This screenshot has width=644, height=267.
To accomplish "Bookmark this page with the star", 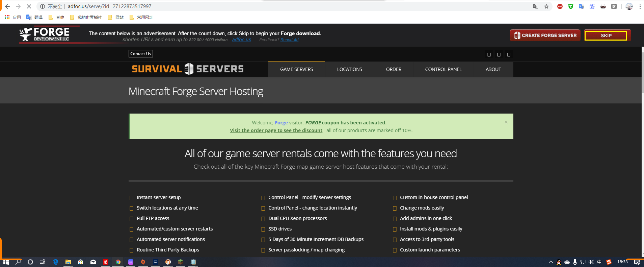I will 546,6.
